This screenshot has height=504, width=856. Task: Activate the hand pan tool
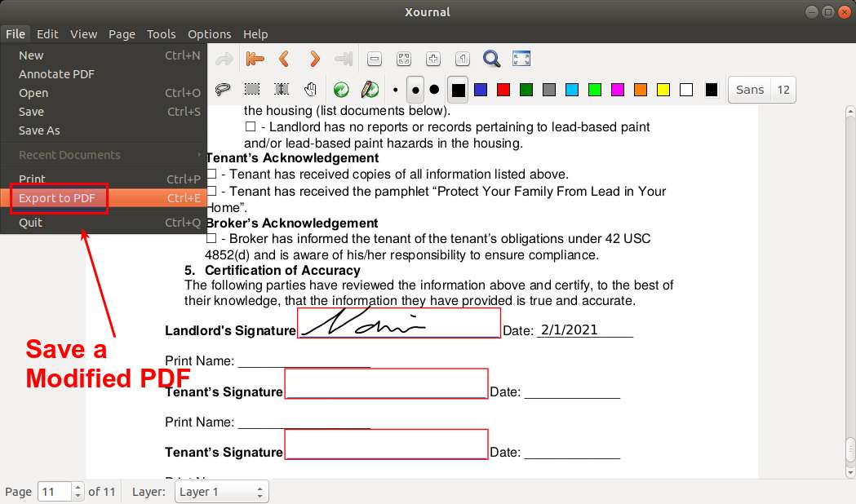[311, 89]
